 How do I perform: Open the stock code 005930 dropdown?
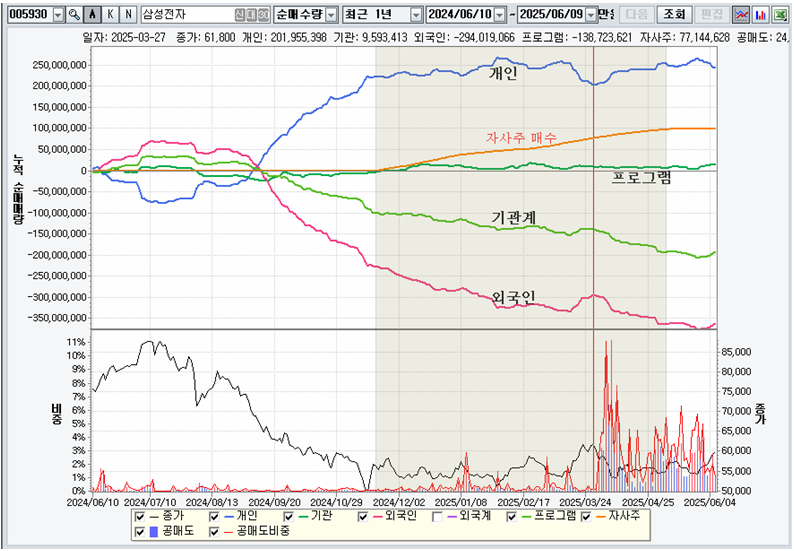[58, 15]
